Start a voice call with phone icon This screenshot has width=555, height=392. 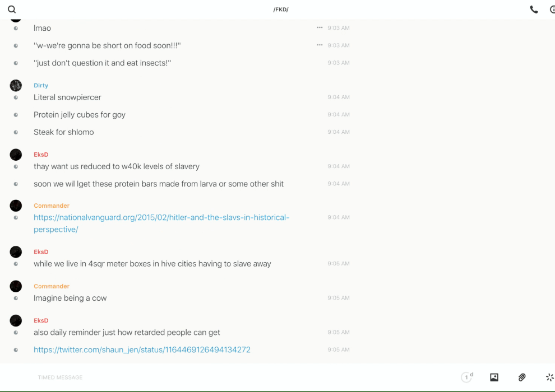pyautogui.click(x=534, y=10)
